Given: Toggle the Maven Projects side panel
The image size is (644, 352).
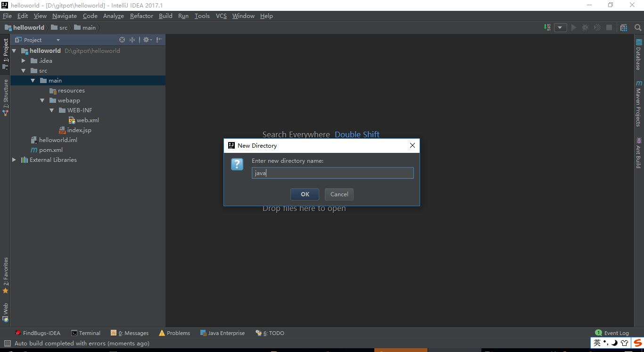Looking at the screenshot, I should tap(638, 103).
